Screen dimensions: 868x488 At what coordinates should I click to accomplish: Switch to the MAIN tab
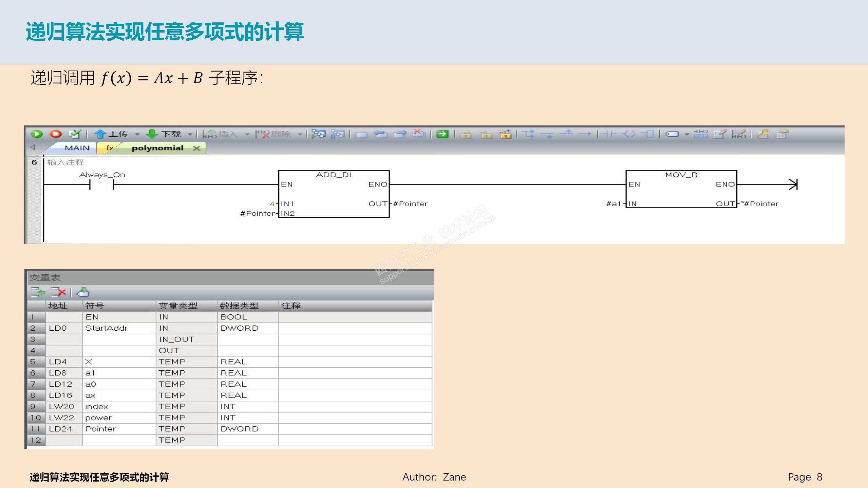(77, 148)
